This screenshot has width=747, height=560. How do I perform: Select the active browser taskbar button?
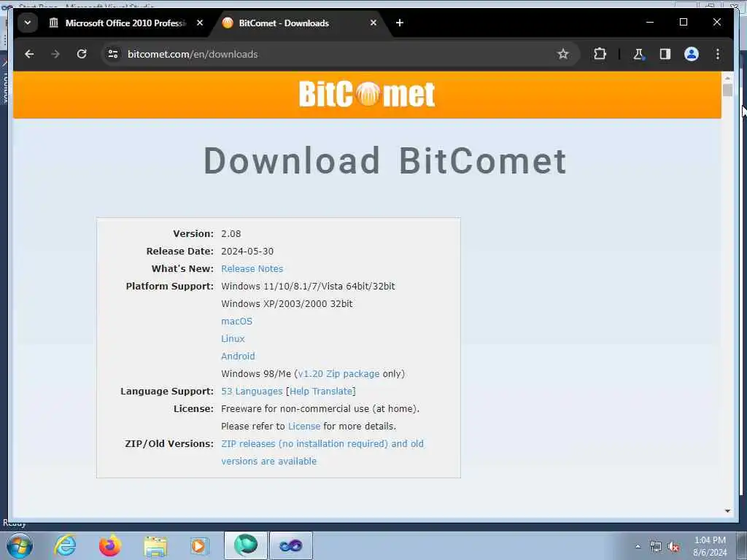245,545
